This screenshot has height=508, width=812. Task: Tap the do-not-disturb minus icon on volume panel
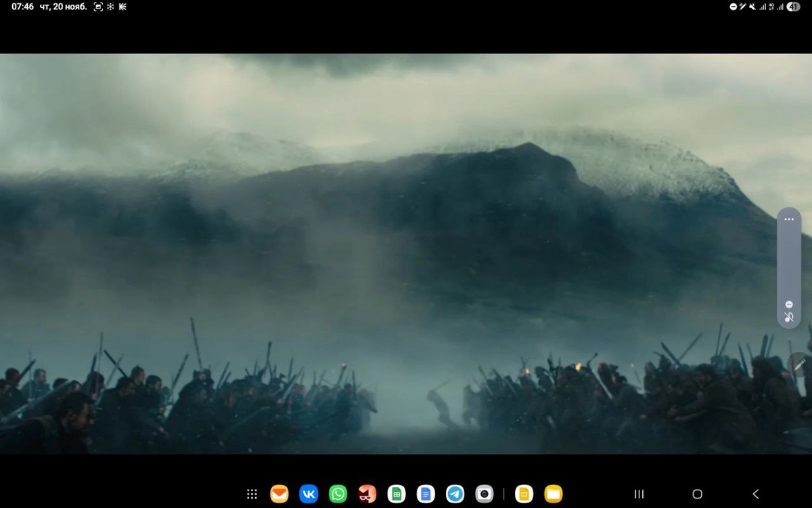(789, 304)
